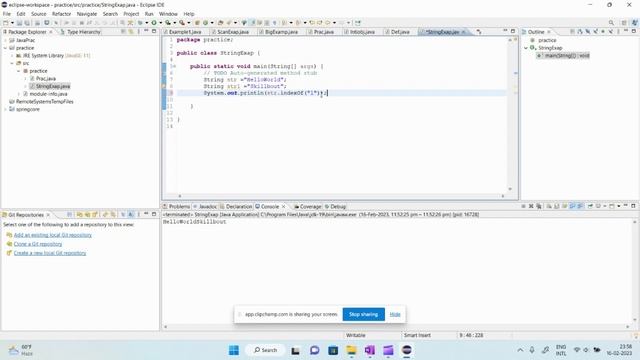The height and width of the screenshot is (360, 640).
Task: Toggle Sort in Outline toolbar
Action: click(x=580, y=31)
